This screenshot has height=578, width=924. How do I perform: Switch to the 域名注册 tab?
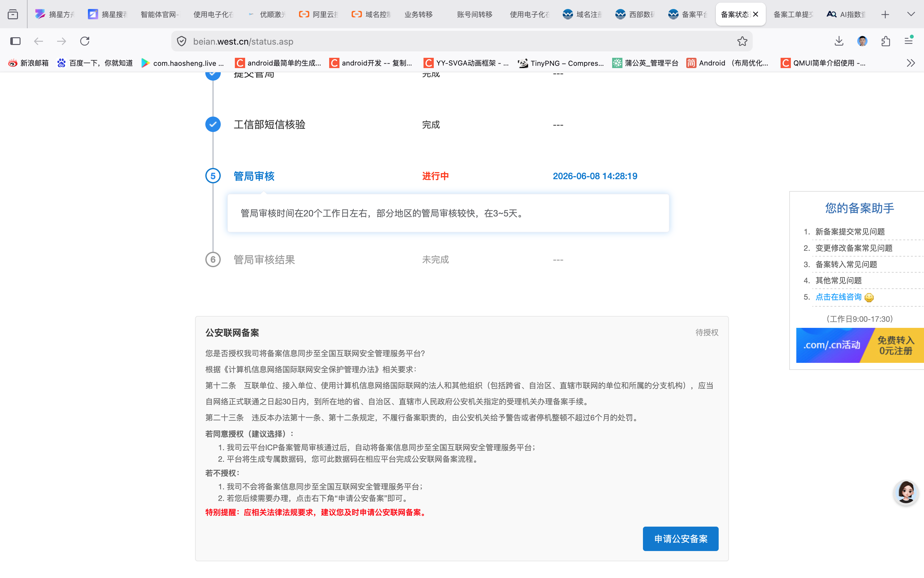click(x=583, y=14)
